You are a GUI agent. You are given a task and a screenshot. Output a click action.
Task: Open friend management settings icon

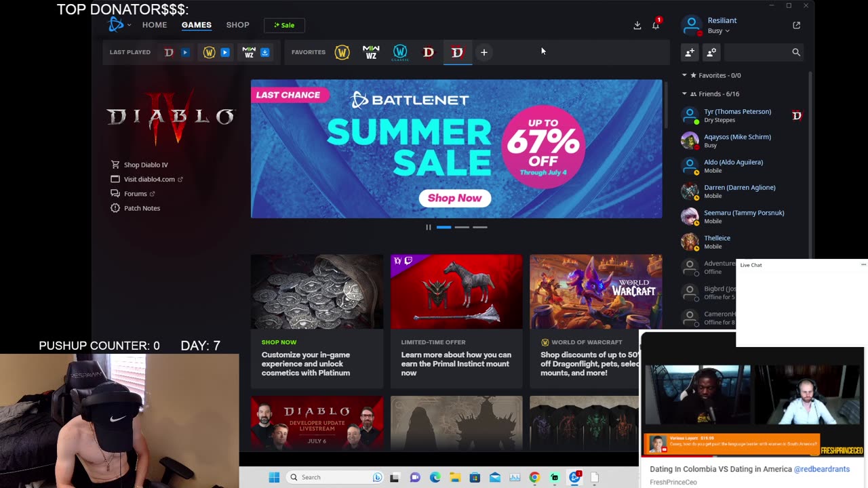[x=711, y=52]
